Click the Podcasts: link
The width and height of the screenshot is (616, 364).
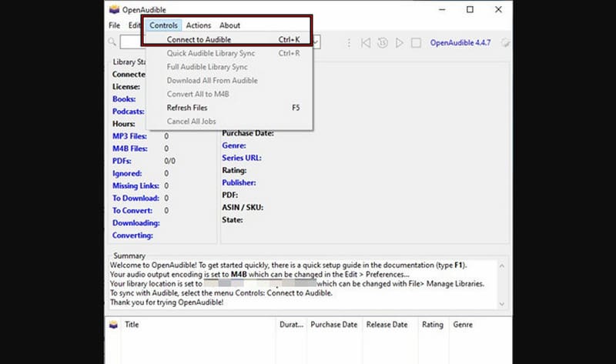click(128, 112)
